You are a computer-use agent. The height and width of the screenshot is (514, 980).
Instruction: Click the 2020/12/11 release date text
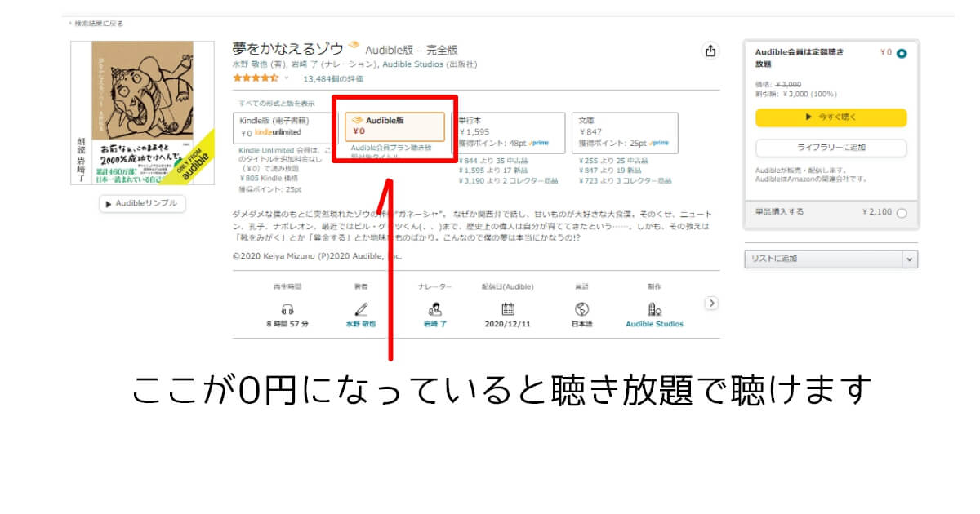508,324
